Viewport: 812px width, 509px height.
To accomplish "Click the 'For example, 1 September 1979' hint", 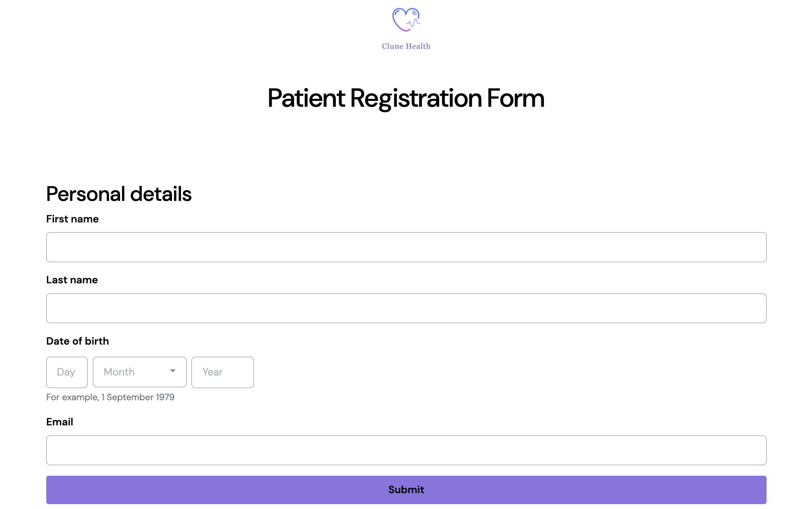I will [x=110, y=397].
